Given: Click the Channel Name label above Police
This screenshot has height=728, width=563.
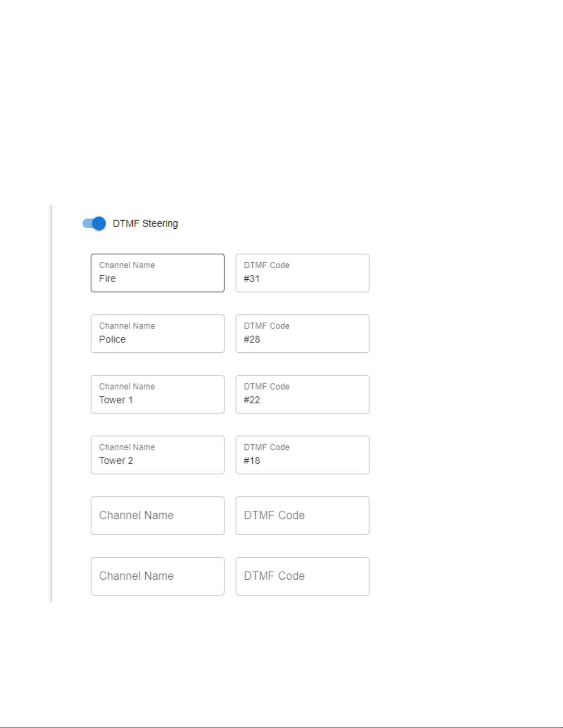Looking at the screenshot, I should [x=127, y=326].
